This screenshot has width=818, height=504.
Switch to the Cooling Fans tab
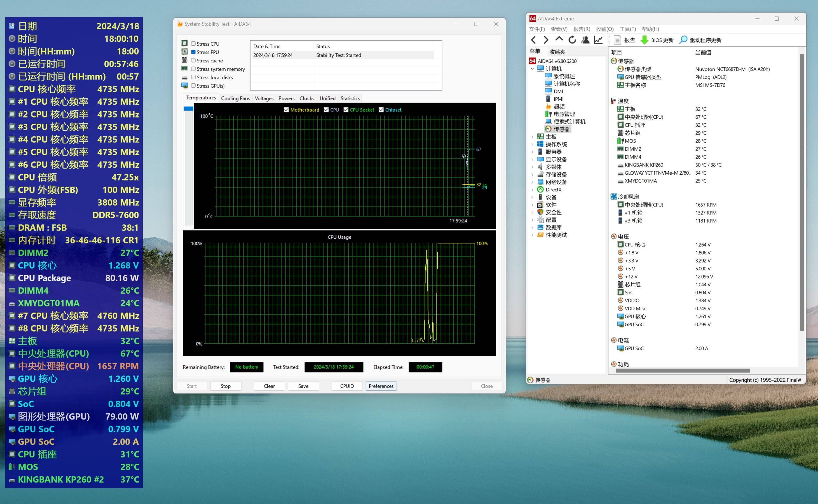click(235, 98)
